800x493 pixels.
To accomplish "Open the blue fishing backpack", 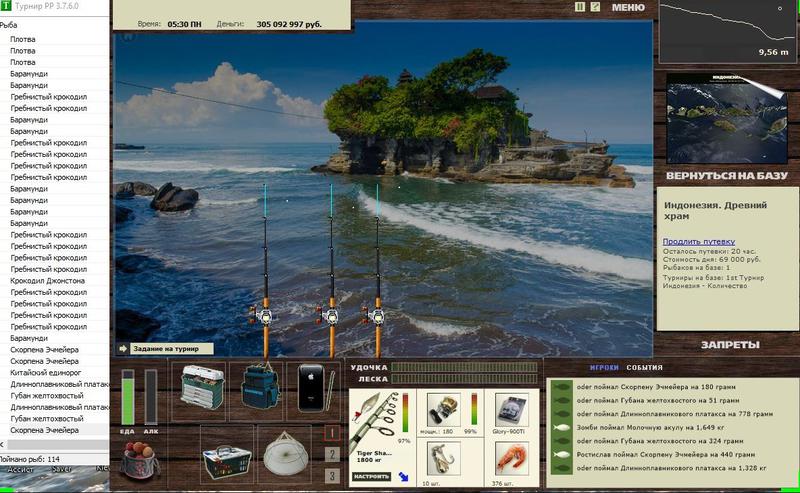I will coord(259,387).
